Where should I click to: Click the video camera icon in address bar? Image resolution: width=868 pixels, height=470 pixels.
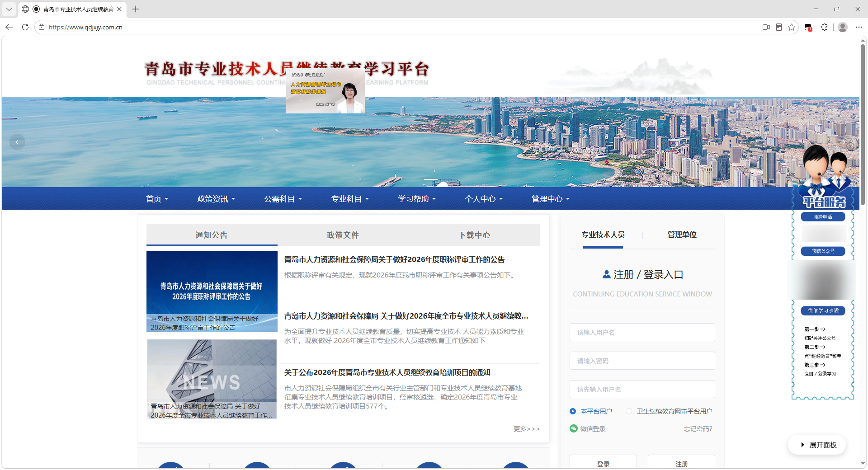click(x=766, y=27)
